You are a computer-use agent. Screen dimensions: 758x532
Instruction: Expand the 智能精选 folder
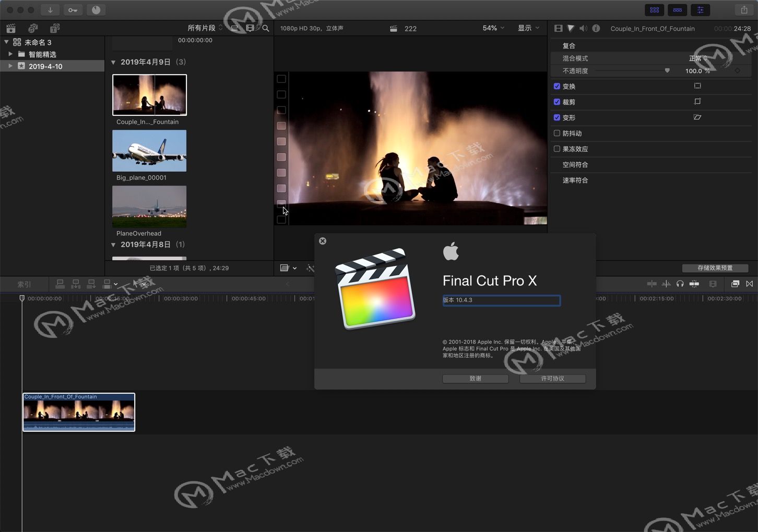click(x=10, y=54)
